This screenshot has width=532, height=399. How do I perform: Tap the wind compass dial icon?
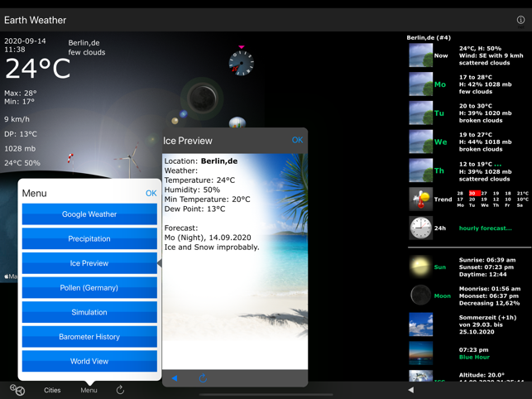point(242,63)
